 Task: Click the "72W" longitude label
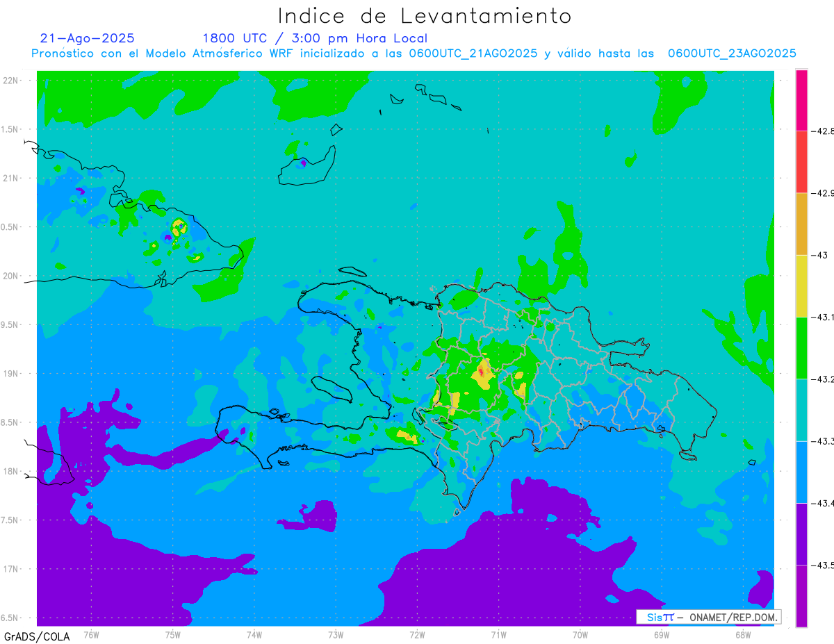click(x=417, y=634)
